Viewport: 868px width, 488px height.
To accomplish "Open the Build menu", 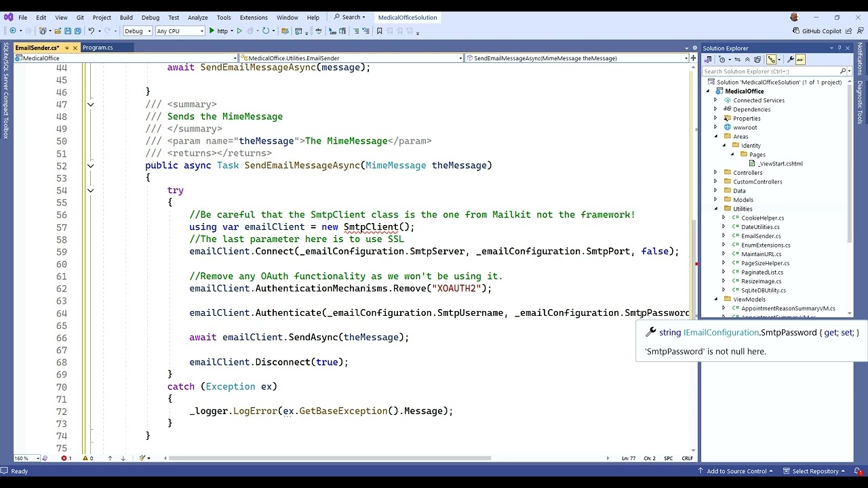I will tap(126, 18).
